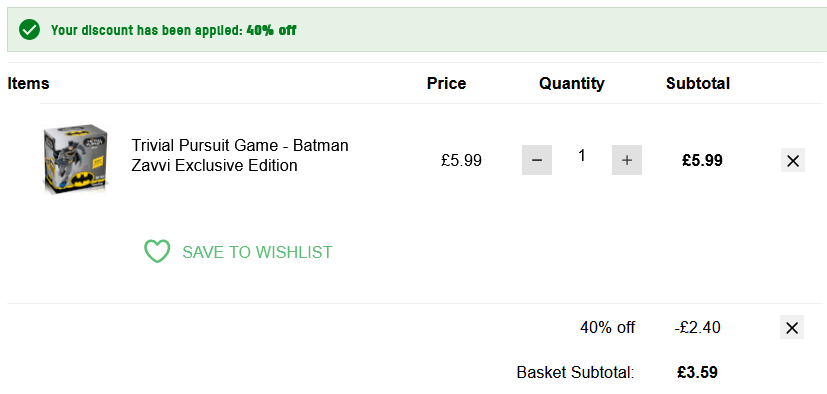Click the -£2.40 discount amount
The width and height of the screenshot is (827, 394).
click(697, 328)
